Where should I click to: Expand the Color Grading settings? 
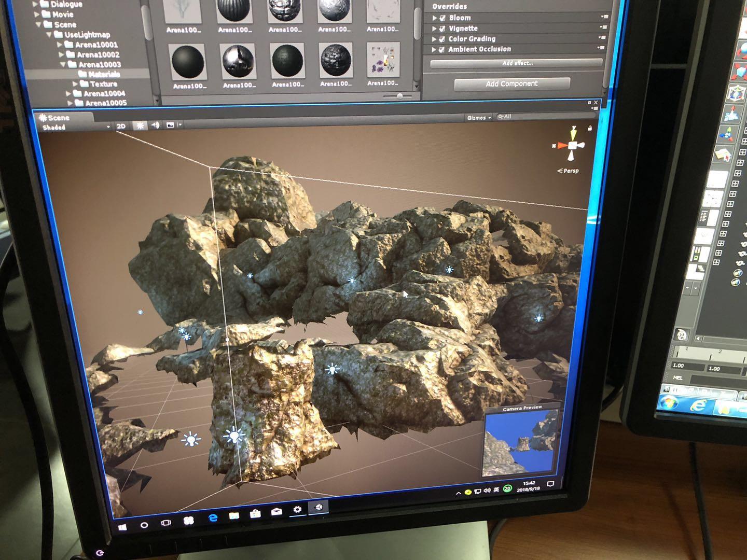pyautogui.click(x=434, y=39)
